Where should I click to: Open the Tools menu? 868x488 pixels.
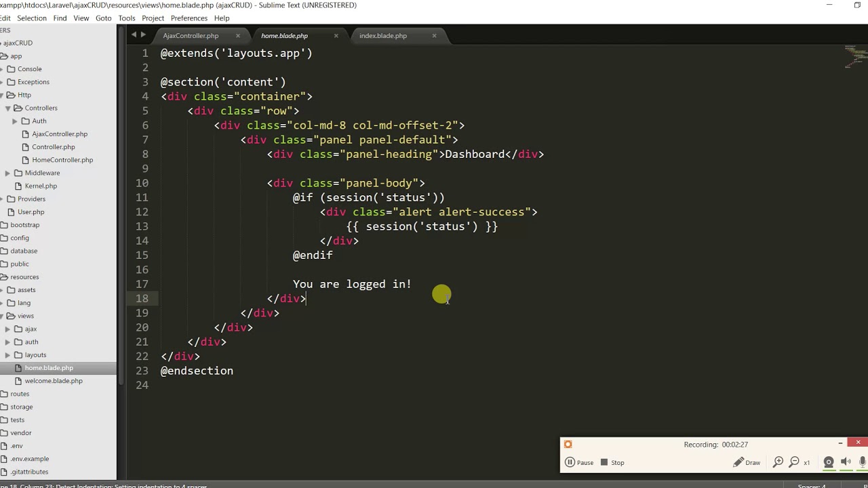(127, 18)
